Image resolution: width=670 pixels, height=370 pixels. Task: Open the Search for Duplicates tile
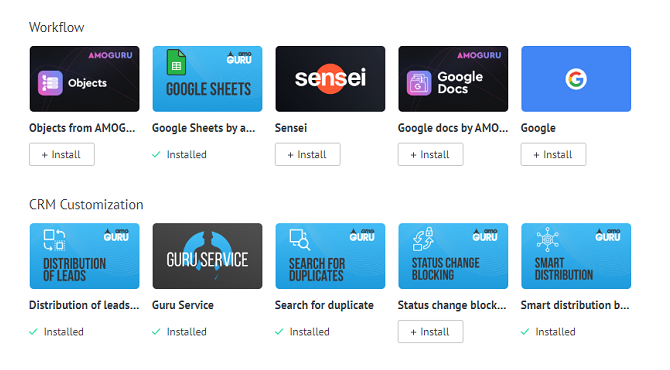330,256
